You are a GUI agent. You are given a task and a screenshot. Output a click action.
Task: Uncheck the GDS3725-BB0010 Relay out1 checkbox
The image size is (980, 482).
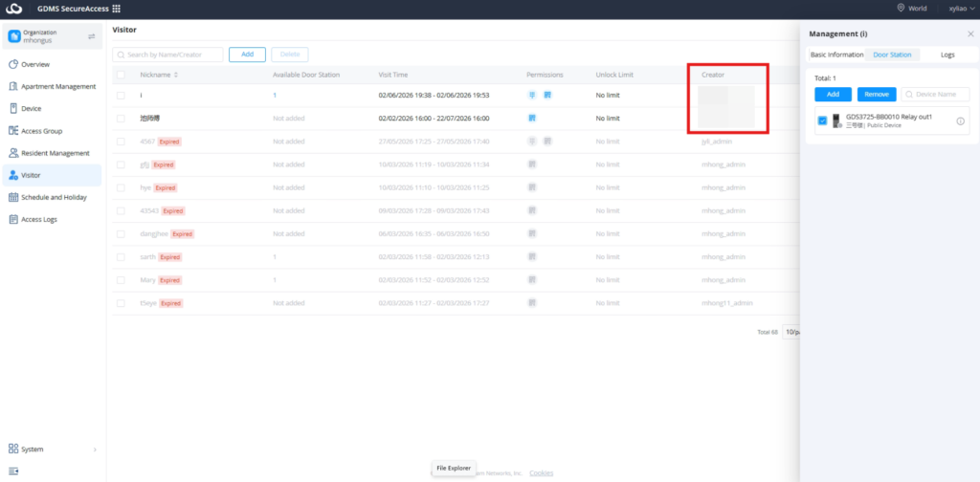click(x=822, y=121)
